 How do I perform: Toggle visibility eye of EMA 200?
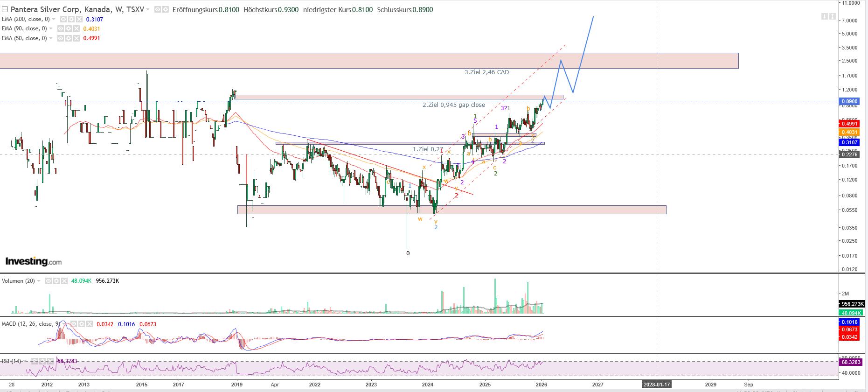pos(63,19)
